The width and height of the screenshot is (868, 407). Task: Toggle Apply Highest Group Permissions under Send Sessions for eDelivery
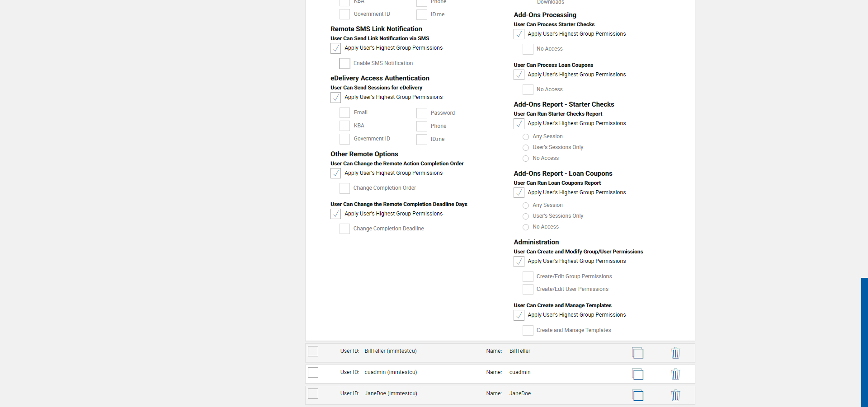tap(335, 98)
